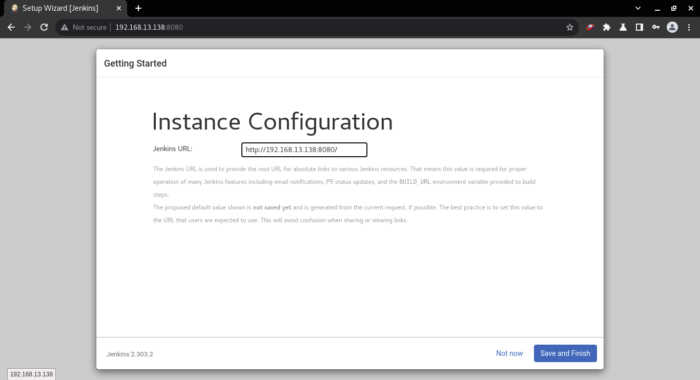Toggle the browser side panel icon

(x=639, y=27)
